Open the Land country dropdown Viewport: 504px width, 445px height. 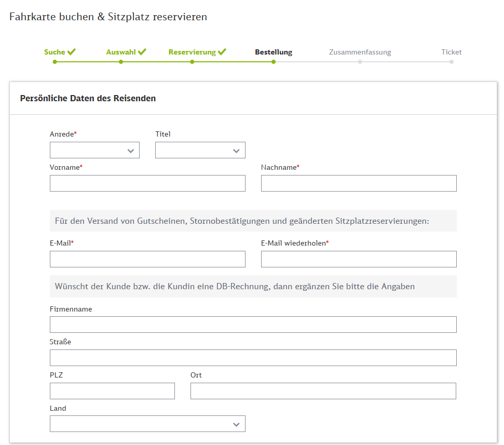(x=147, y=424)
